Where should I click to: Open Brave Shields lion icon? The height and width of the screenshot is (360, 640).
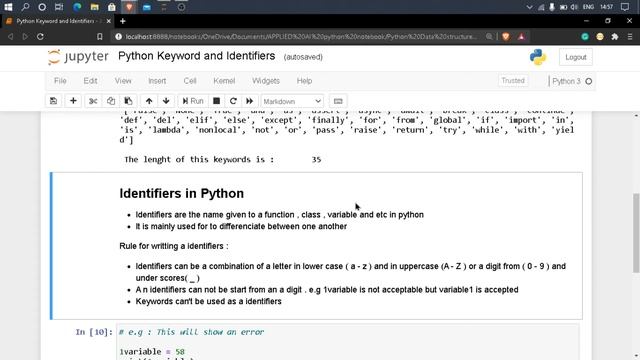click(x=506, y=37)
